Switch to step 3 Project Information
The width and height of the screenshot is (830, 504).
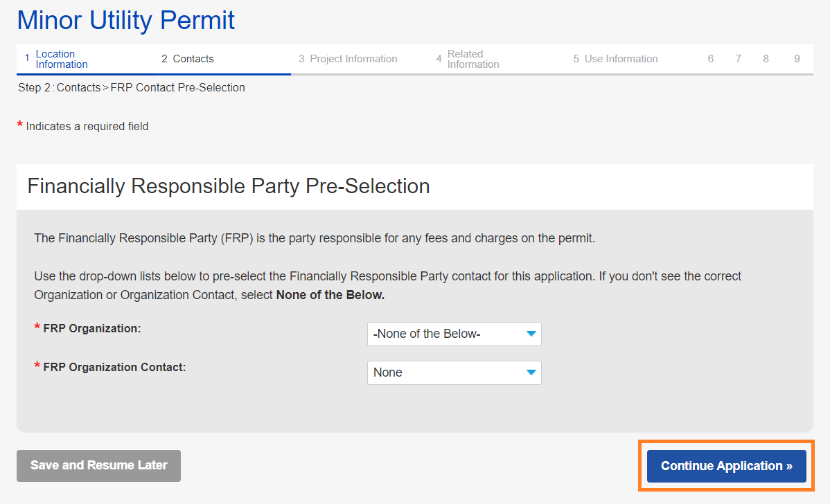click(x=353, y=59)
